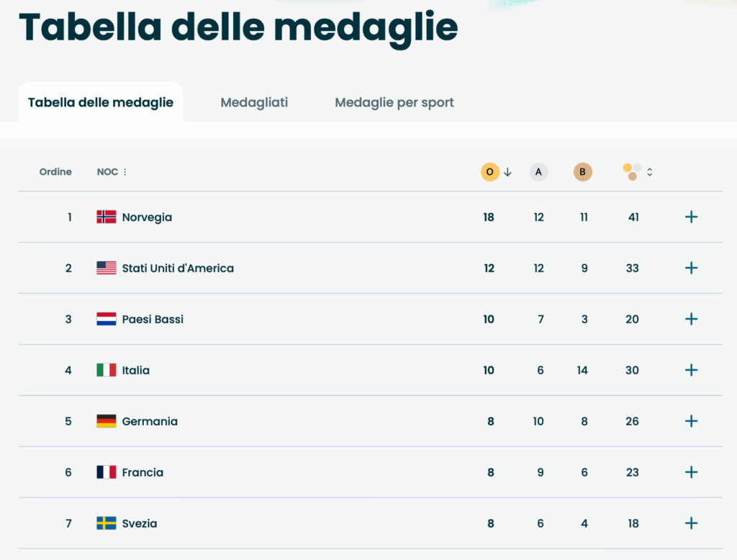Click the Italy flag icon
737x560 pixels.
pos(107,370)
